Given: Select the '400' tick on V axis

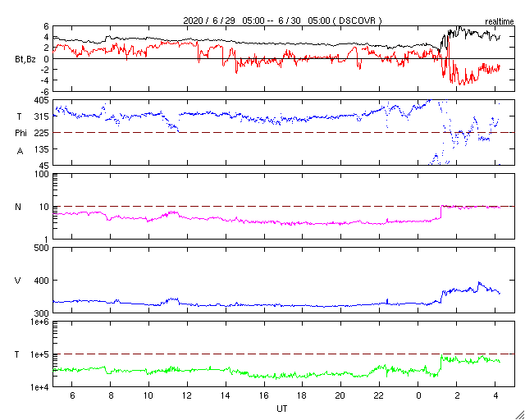Looking at the screenshot, I should [x=43, y=281].
